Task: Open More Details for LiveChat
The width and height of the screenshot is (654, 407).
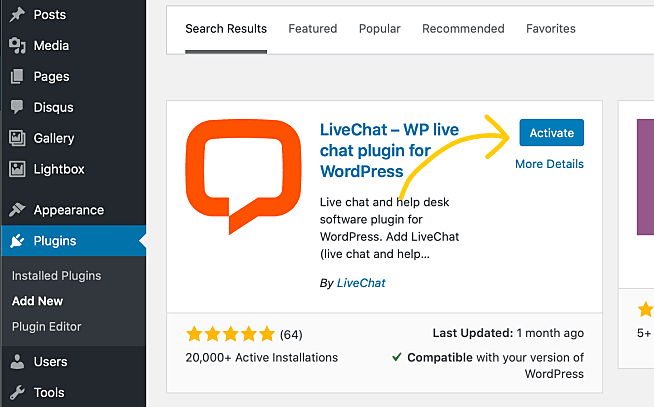Action: (549, 164)
